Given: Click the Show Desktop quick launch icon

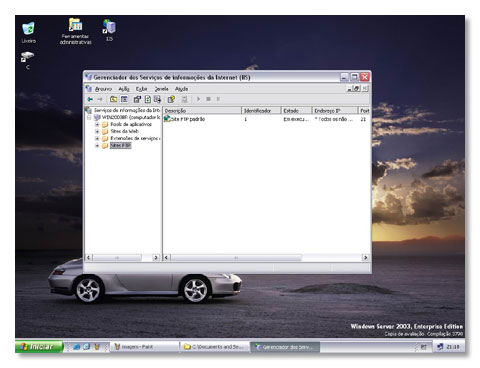Looking at the screenshot, I should tap(87, 347).
